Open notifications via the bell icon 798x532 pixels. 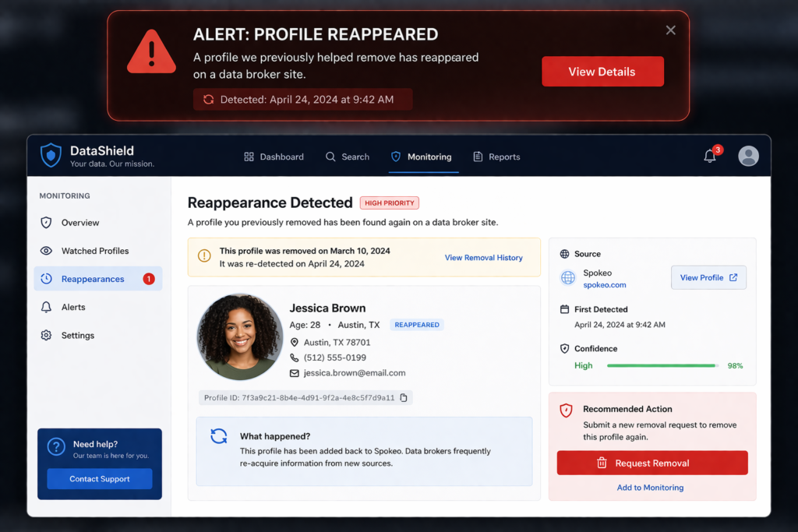pyautogui.click(x=709, y=156)
